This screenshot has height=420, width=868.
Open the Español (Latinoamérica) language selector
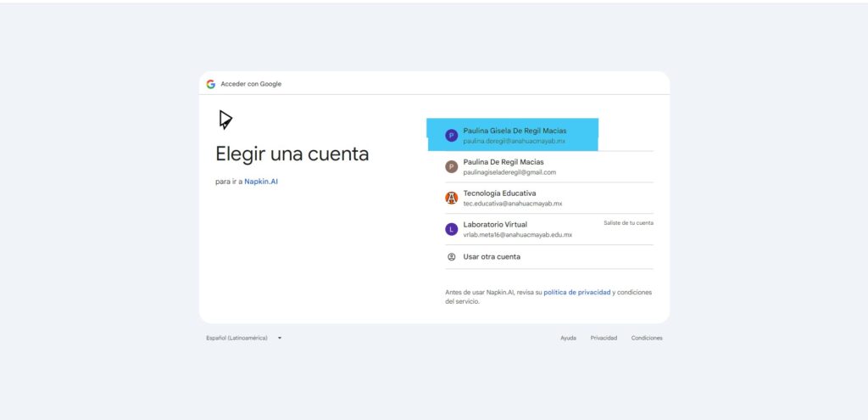tap(237, 338)
